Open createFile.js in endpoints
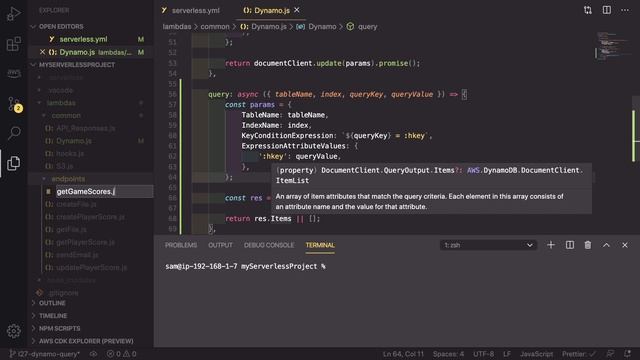Screen dimensions: 640x360 [x=76, y=204]
